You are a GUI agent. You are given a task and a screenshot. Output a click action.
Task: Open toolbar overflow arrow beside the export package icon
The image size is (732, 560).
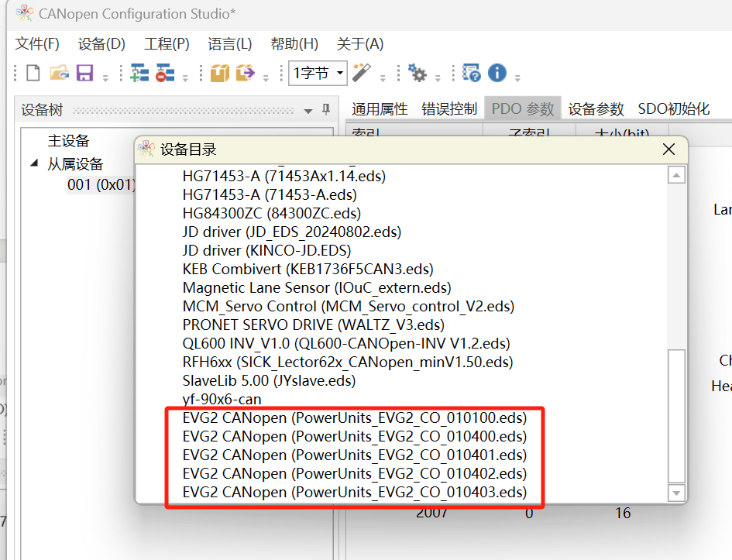point(266,77)
